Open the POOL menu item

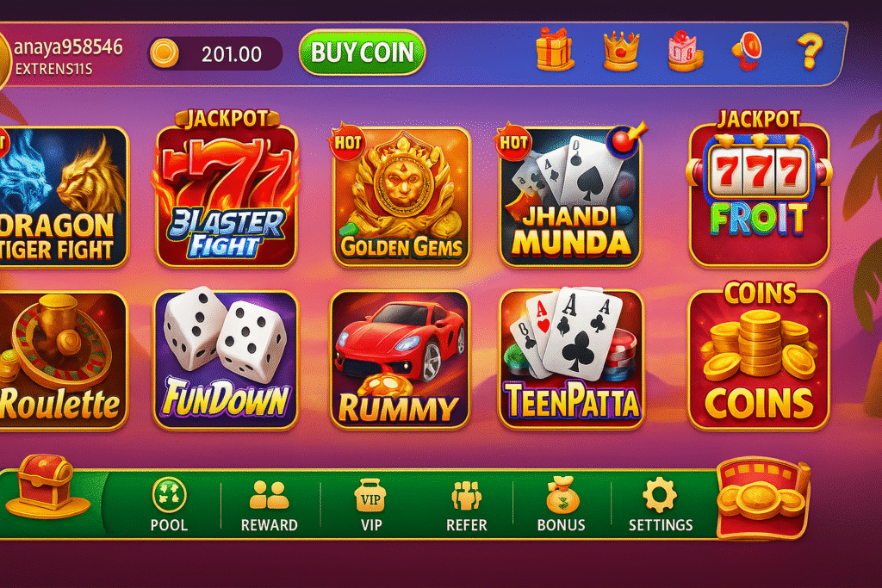tap(169, 504)
